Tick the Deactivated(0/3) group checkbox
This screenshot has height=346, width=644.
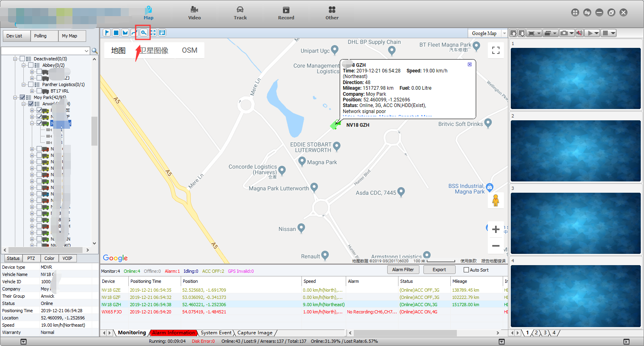(x=23, y=59)
